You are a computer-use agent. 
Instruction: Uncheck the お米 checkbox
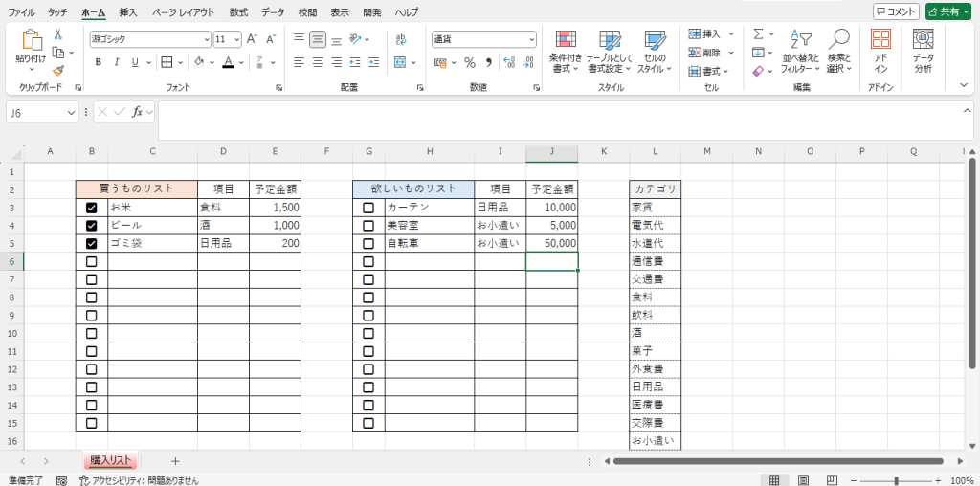click(92, 208)
